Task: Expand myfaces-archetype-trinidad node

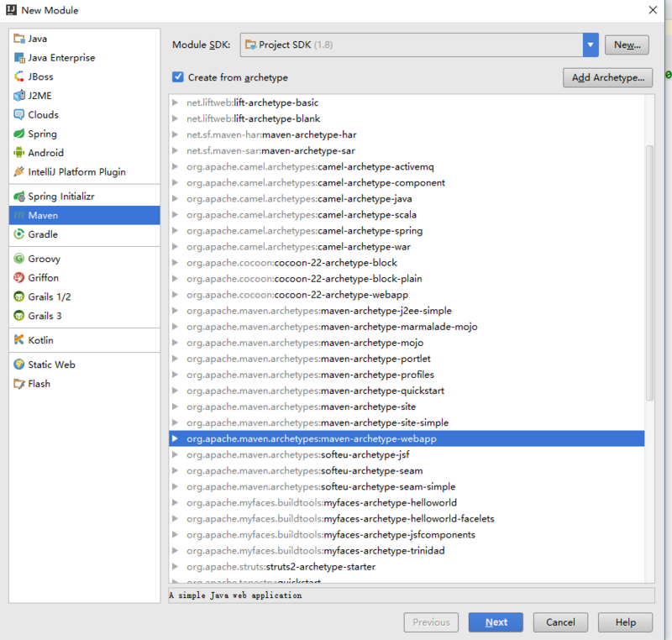Action: [x=175, y=550]
